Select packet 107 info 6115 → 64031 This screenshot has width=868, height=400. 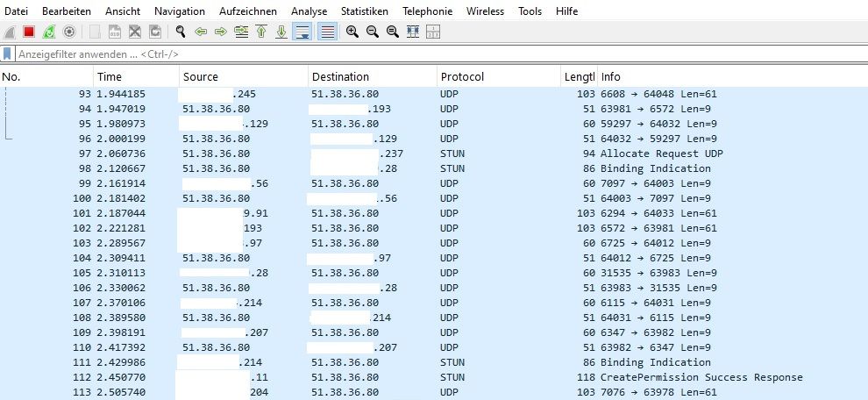[434, 303]
